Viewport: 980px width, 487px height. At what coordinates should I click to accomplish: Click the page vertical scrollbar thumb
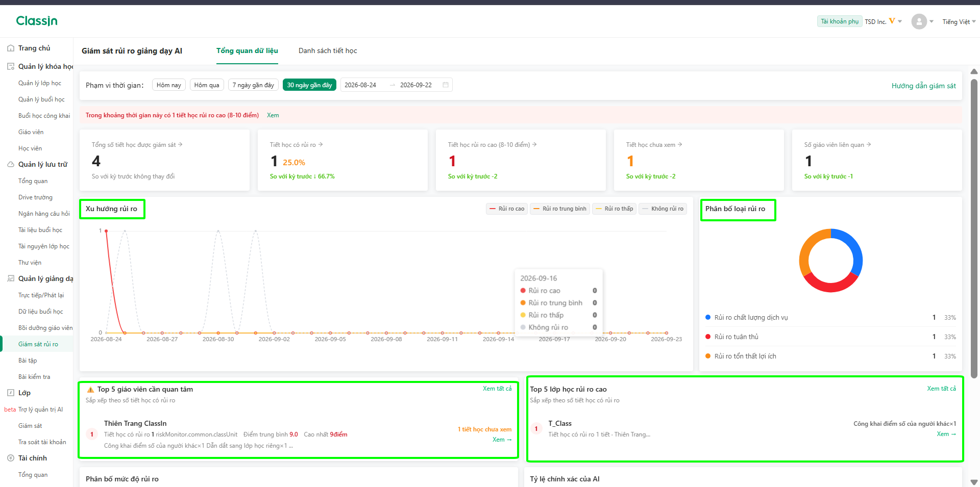pos(974,228)
